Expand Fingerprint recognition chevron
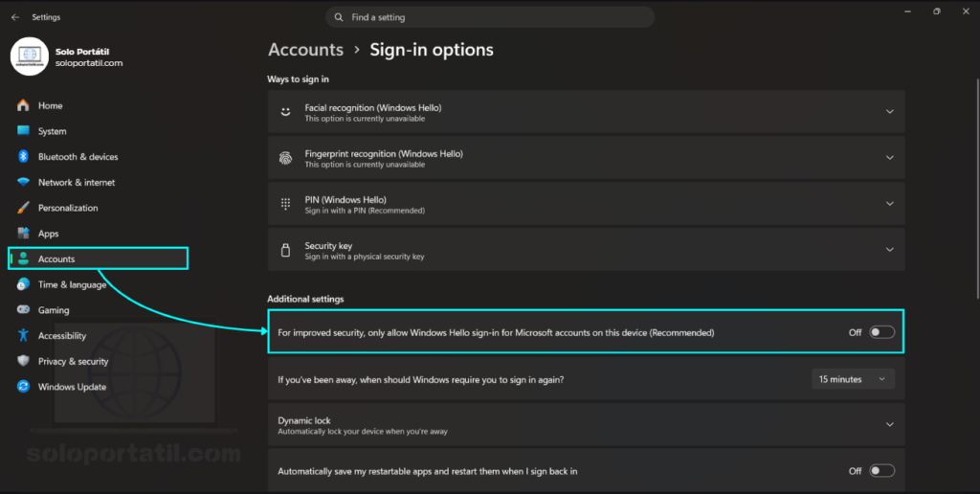 [889, 158]
